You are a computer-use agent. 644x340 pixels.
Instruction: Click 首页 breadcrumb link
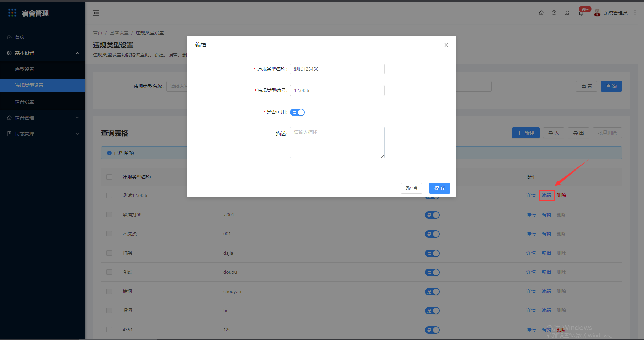pos(98,33)
